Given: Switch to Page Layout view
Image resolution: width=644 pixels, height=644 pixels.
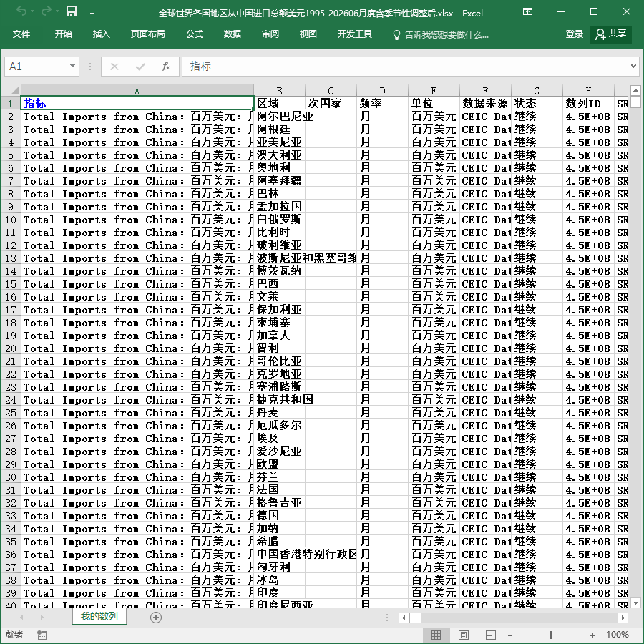Looking at the screenshot, I should pos(463,635).
